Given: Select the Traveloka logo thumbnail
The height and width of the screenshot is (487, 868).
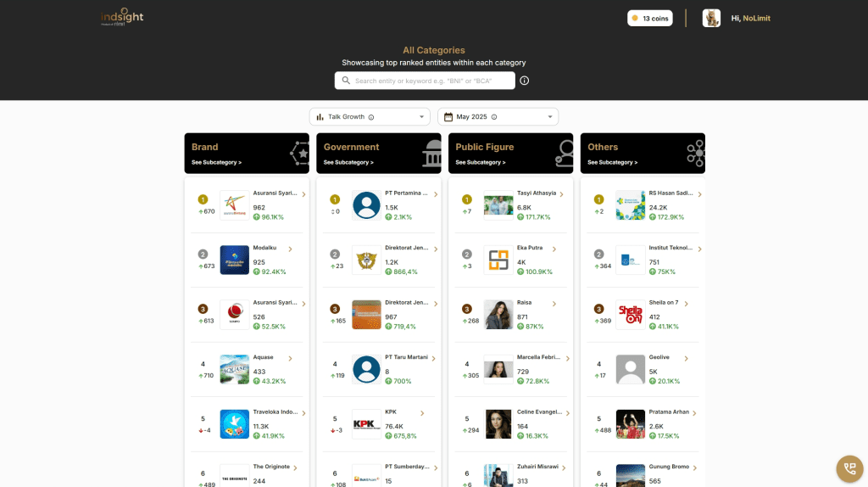Looking at the screenshot, I should (x=234, y=424).
